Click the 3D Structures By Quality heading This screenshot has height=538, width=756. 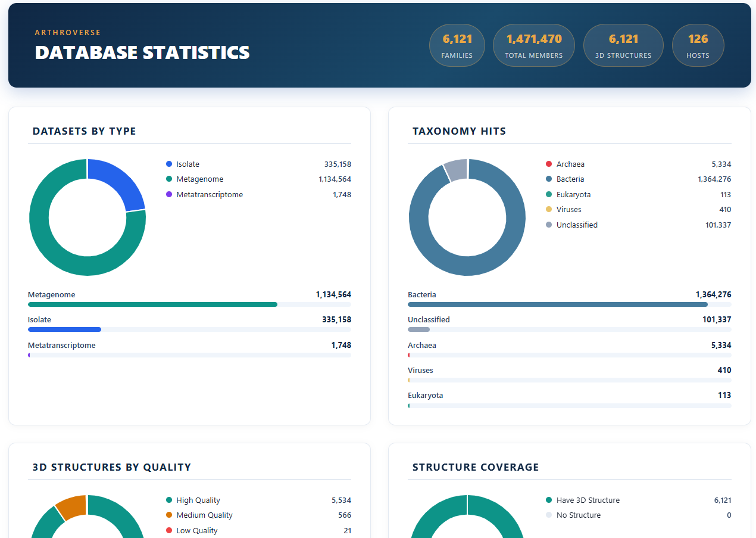112,467
